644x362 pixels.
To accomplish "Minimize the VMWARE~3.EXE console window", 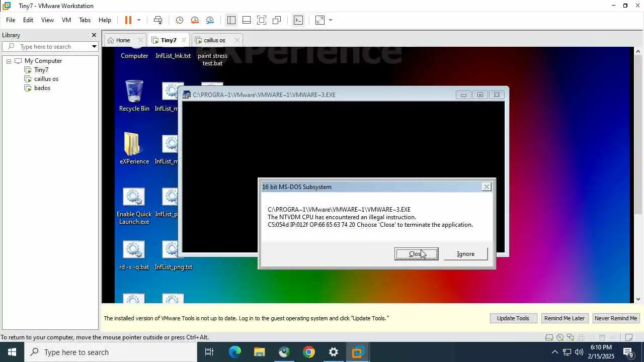I will pos(463,95).
